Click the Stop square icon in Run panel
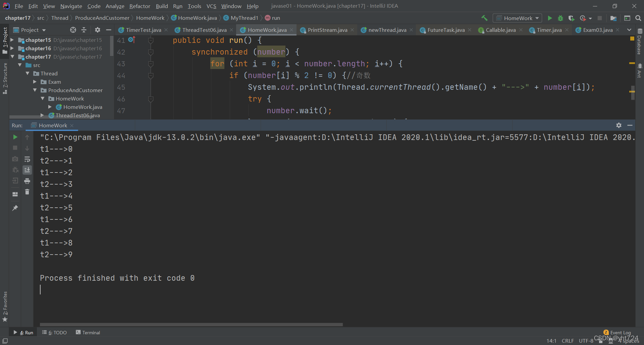The width and height of the screenshot is (644, 345). click(15, 148)
